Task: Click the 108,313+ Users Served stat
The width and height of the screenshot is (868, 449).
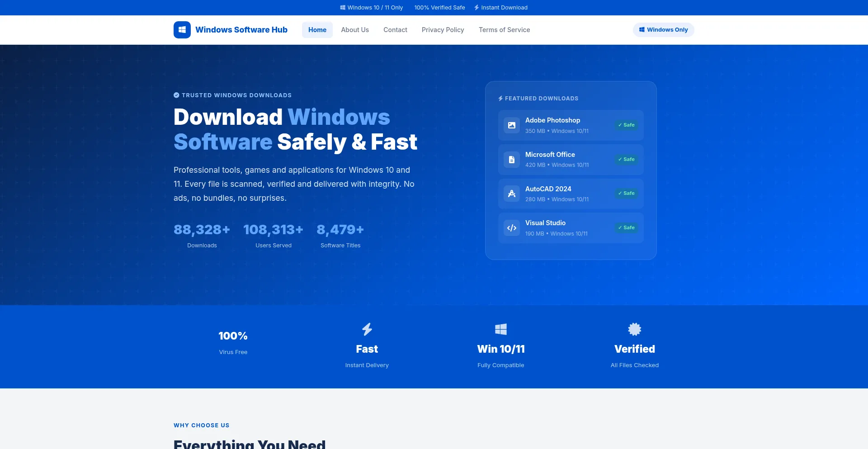Action: (x=274, y=236)
